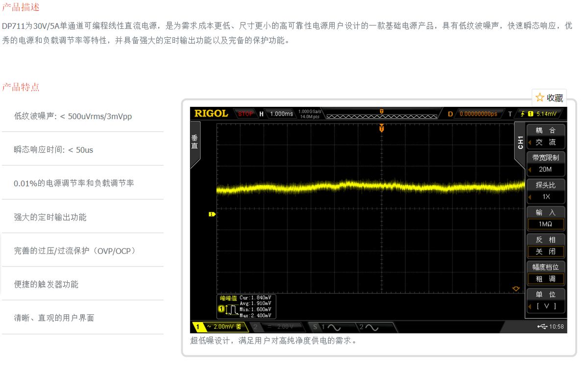Click the RIGOL logo on the oscilloscope
Image resolution: width=588 pixels, height=365 pixels.
click(211, 114)
